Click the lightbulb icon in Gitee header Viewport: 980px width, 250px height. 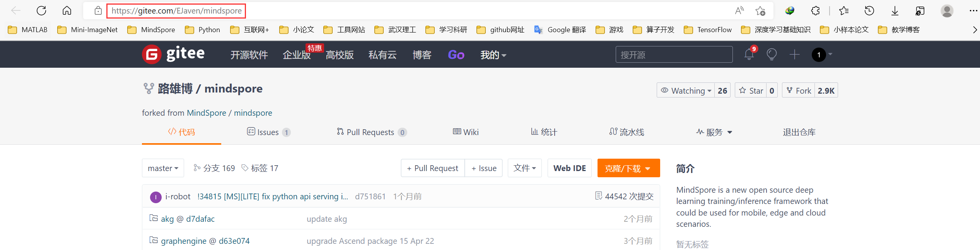pyautogui.click(x=772, y=55)
